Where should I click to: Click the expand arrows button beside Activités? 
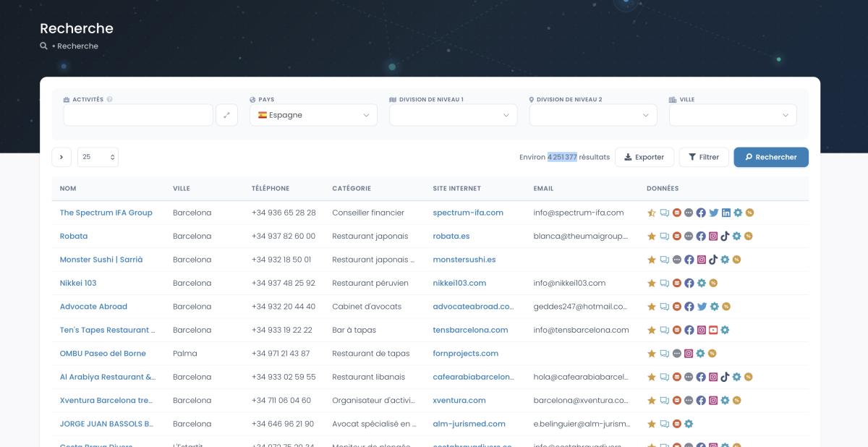[x=226, y=115]
